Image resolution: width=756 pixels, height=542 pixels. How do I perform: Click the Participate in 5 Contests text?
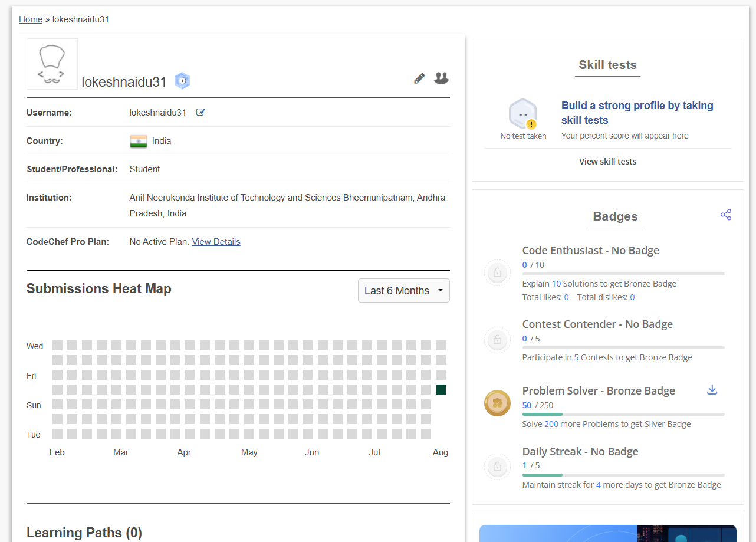tap(607, 357)
